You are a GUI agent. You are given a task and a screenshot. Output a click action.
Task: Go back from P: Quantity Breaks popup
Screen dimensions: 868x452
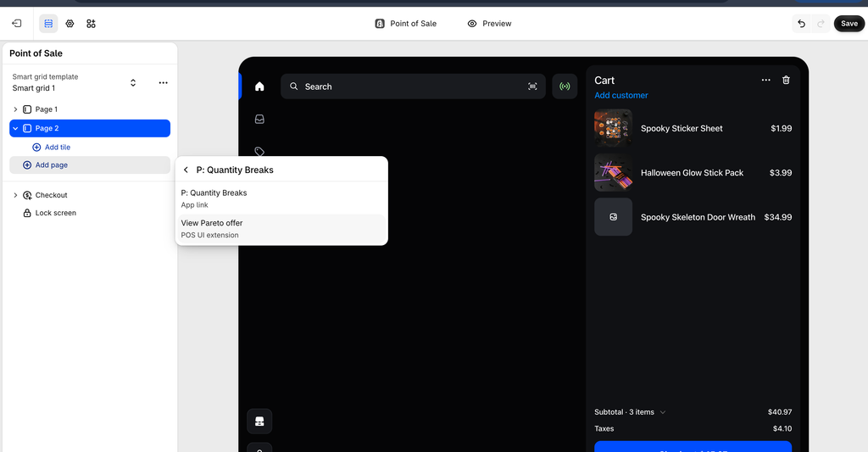click(186, 170)
